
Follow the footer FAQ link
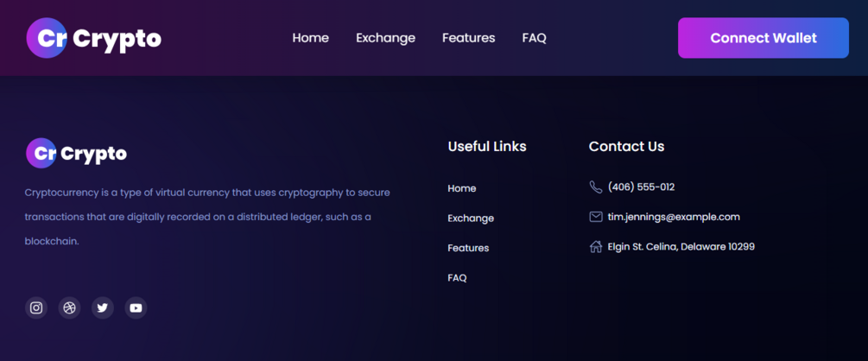[x=457, y=278]
